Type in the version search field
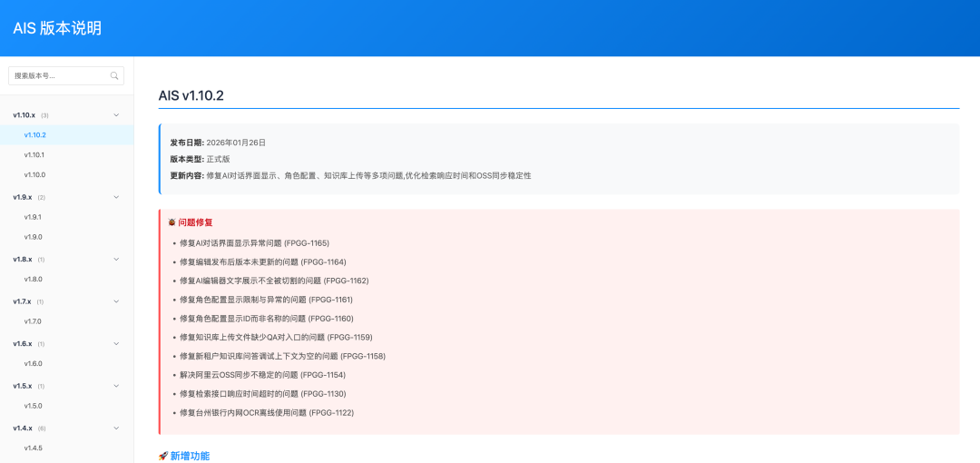Image resolution: width=980 pixels, height=463 pixels. (59, 76)
